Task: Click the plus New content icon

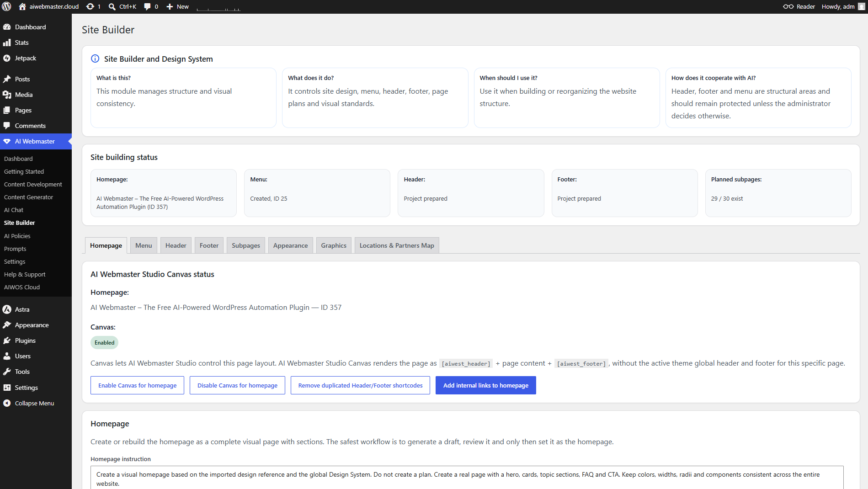Action: click(170, 6)
